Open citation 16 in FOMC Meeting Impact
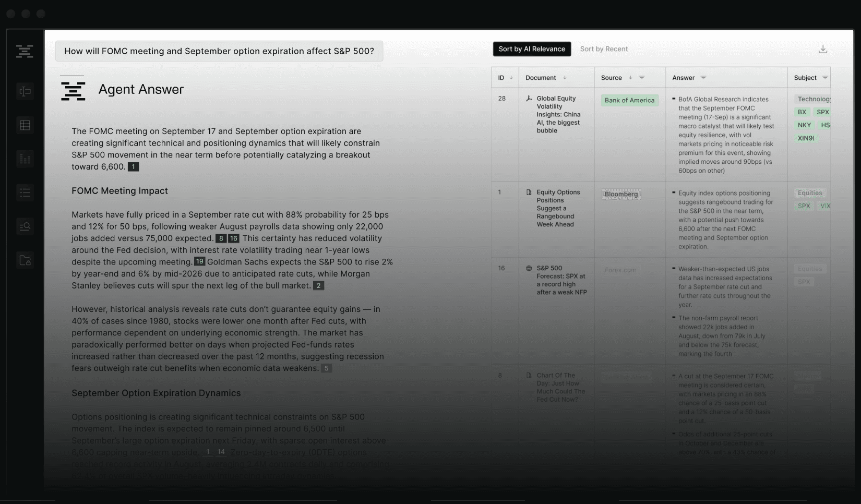The height and width of the screenshot is (504, 861). point(233,238)
